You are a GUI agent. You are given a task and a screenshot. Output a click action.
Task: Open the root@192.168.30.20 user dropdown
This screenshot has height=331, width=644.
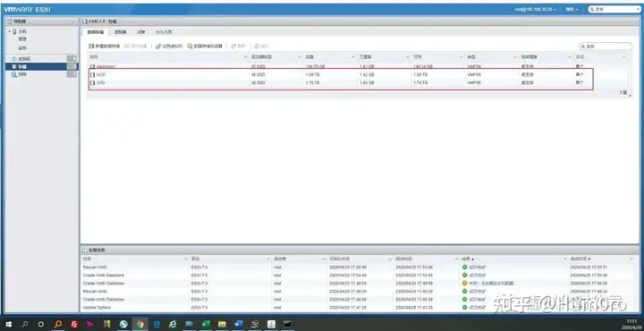pyautogui.click(x=536, y=9)
